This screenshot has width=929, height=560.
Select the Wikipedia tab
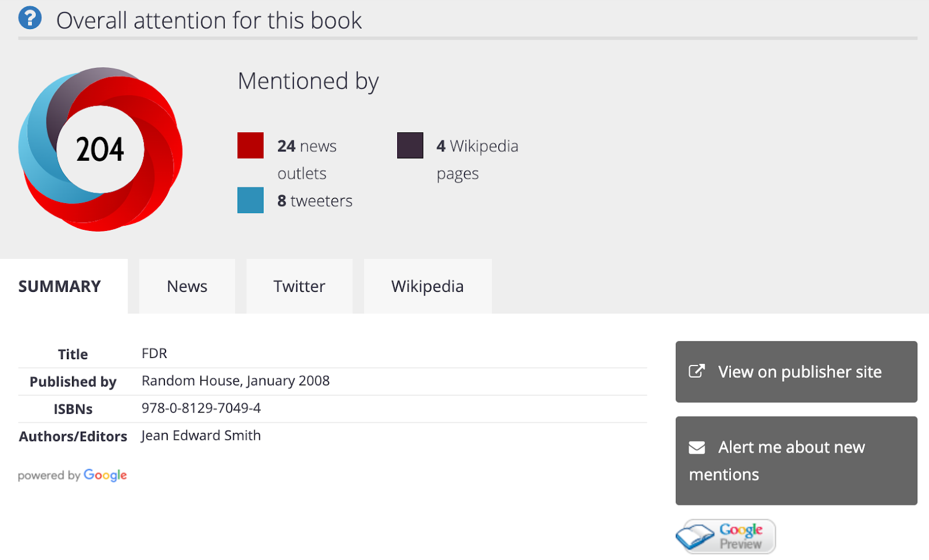(x=427, y=286)
